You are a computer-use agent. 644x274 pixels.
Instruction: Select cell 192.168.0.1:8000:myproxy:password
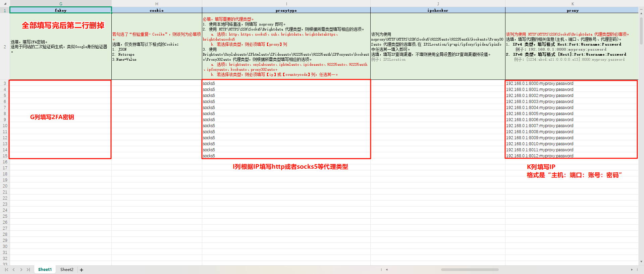tap(572, 84)
